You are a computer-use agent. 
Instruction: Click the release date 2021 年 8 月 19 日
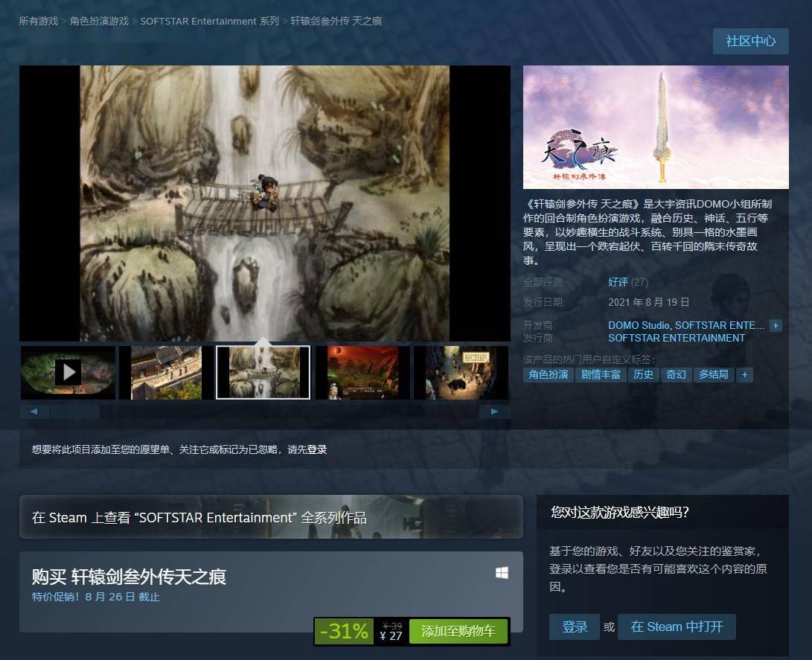pyautogui.click(x=648, y=302)
